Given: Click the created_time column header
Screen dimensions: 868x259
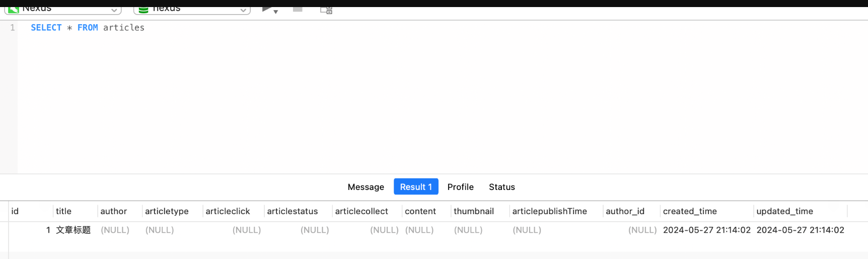Looking at the screenshot, I should point(690,211).
